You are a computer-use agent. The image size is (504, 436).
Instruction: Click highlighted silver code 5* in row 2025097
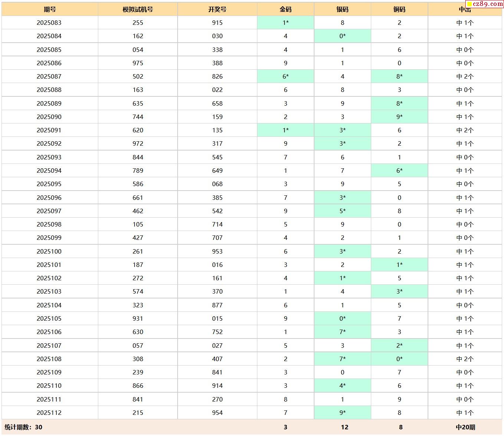click(x=342, y=211)
